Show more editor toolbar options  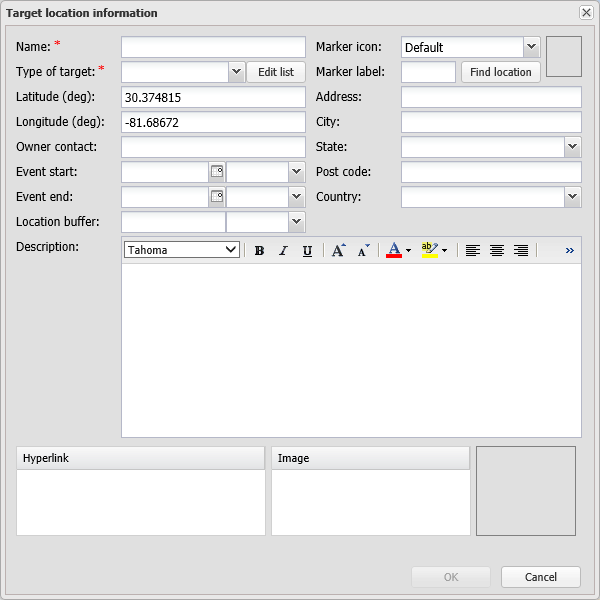click(x=570, y=251)
